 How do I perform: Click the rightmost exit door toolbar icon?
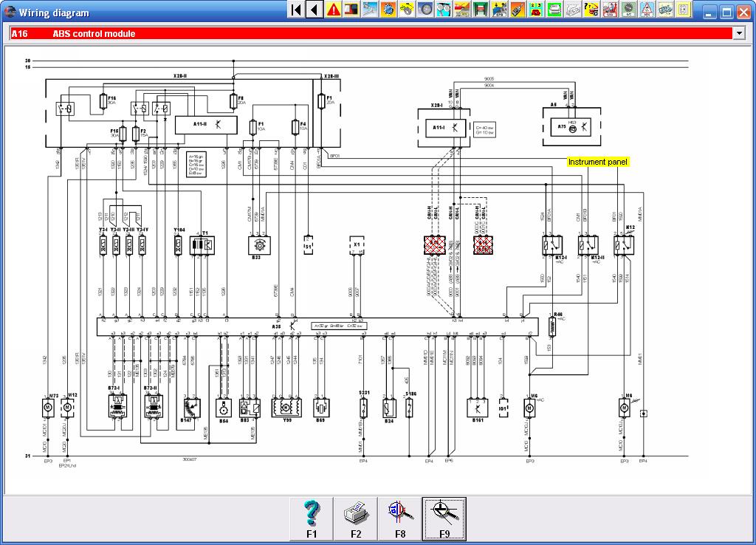tap(684, 10)
